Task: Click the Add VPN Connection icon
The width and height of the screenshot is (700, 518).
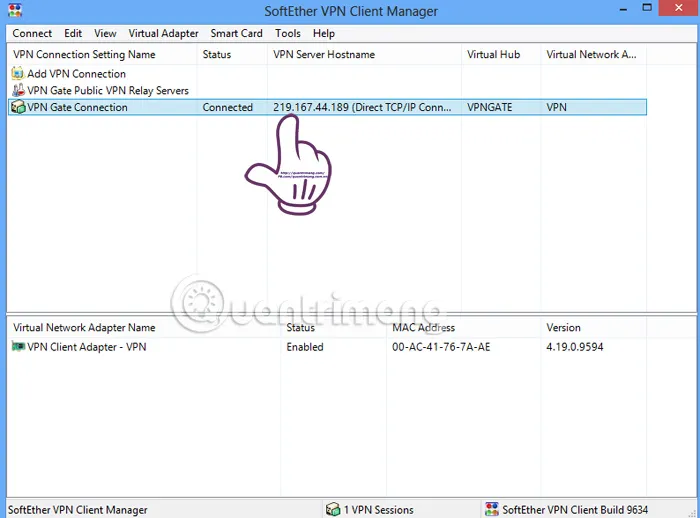Action: (18, 74)
